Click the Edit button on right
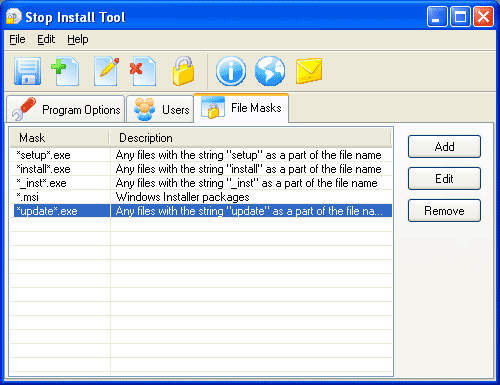 tap(444, 178)
